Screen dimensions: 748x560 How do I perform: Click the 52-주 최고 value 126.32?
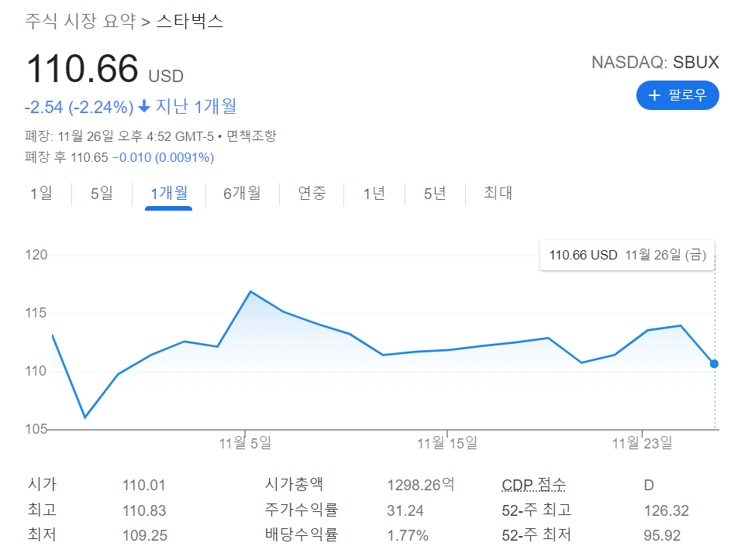click(x=667, y=511)
